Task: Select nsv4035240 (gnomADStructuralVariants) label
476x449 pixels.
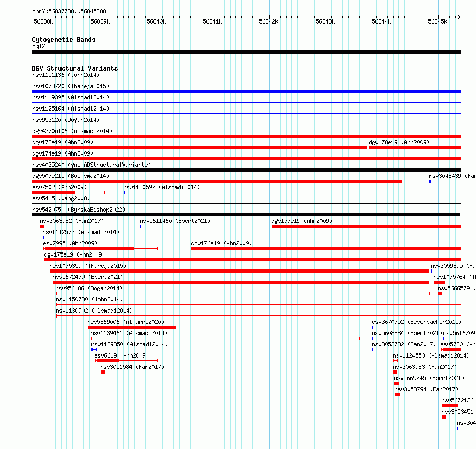Action: (91, 165)
